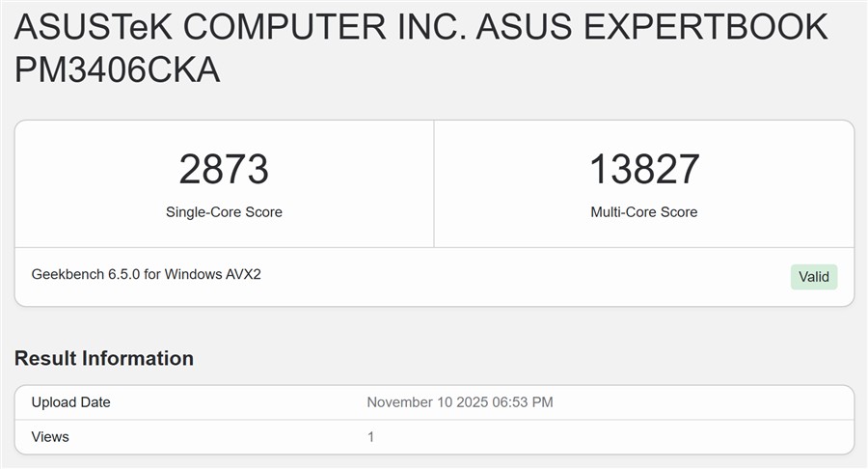The width and height of the screenshot is (868, 469).
Task: Click the Result Information heading
Action: coord(104,358)
